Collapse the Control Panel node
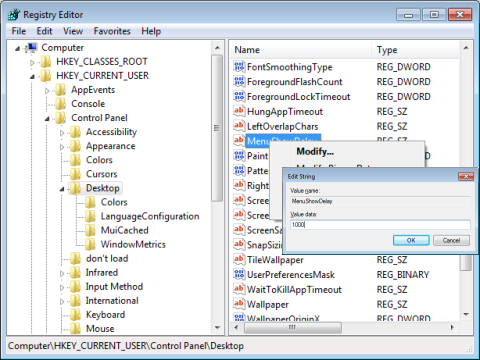 47,119
